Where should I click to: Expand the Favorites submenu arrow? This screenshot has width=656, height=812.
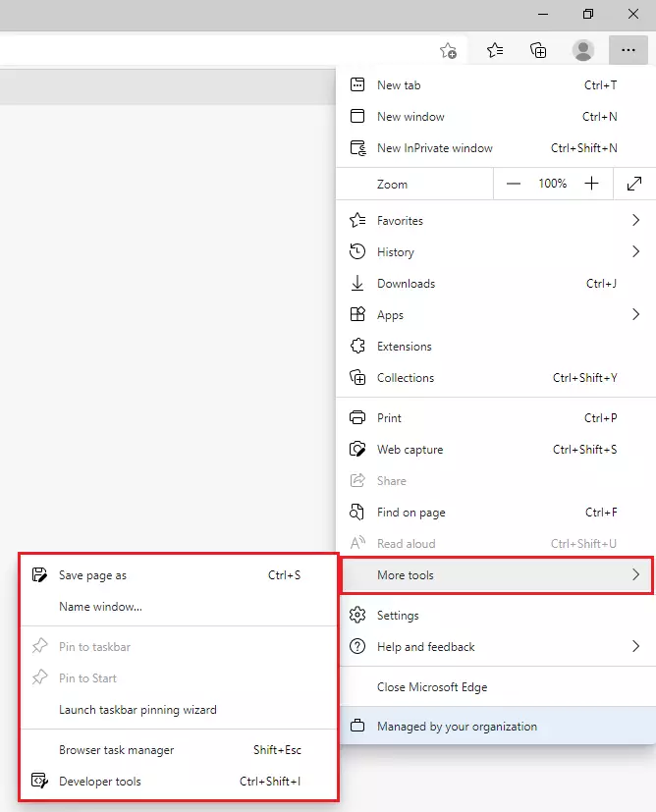635,220
